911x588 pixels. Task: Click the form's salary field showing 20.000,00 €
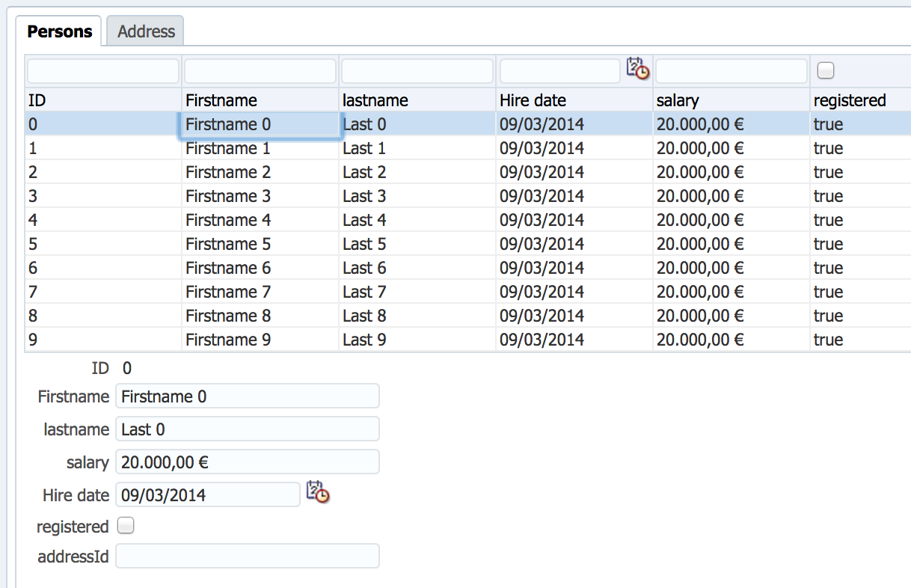[x=248, y=462]
